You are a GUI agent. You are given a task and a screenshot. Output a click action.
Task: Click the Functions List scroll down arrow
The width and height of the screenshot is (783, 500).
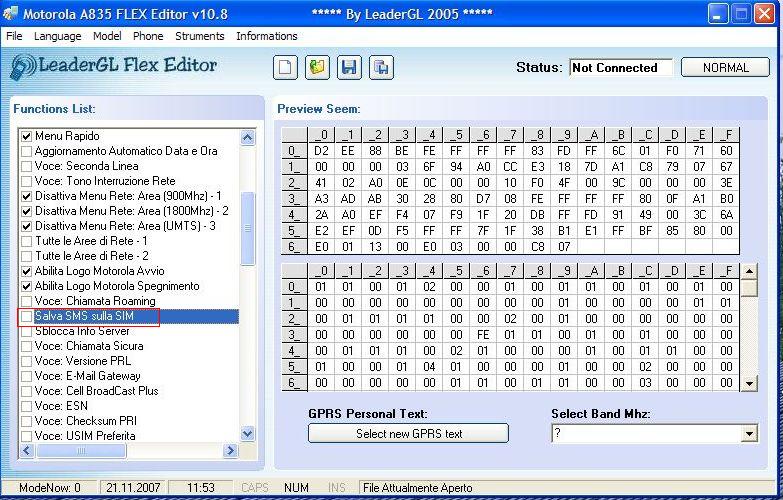pyautogui.click(x=248, y=434)
